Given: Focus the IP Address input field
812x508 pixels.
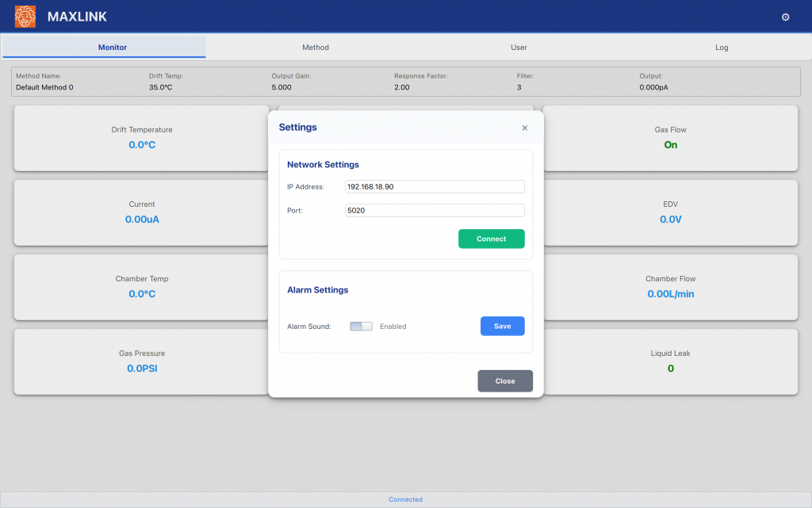Looking at the screenshot, I should [435, 186].
